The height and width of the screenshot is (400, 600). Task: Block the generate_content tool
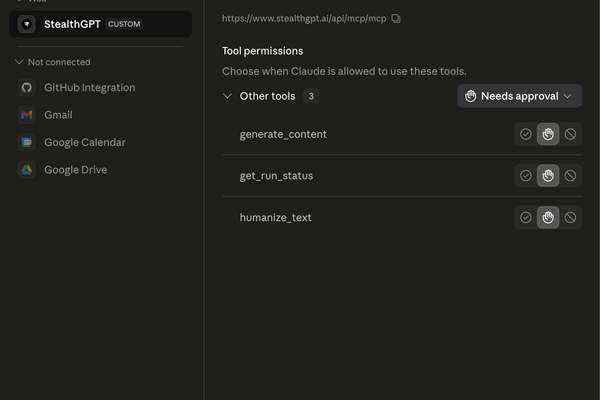[571, 134]
